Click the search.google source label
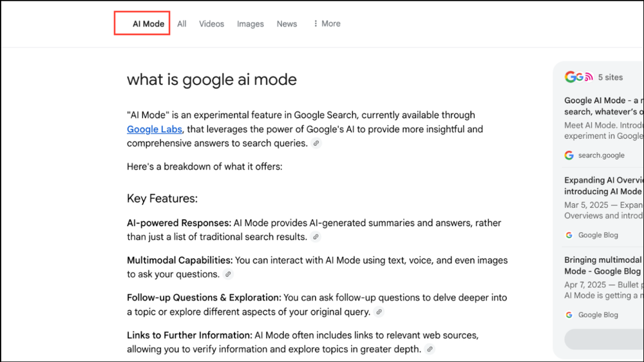The height and width of the screenshot is (362, 644). click(x=601, y=155)
